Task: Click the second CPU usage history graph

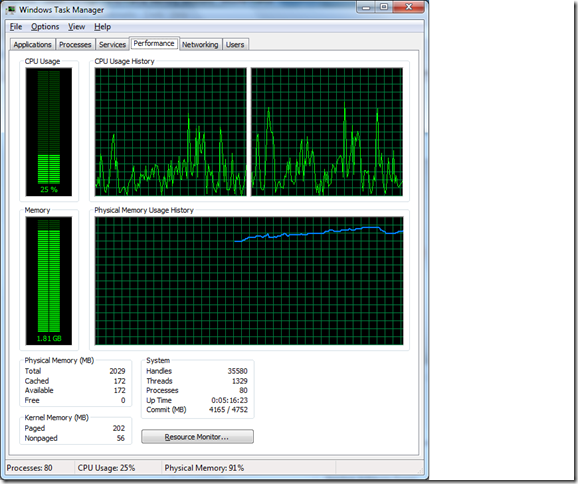Action: 327,132
